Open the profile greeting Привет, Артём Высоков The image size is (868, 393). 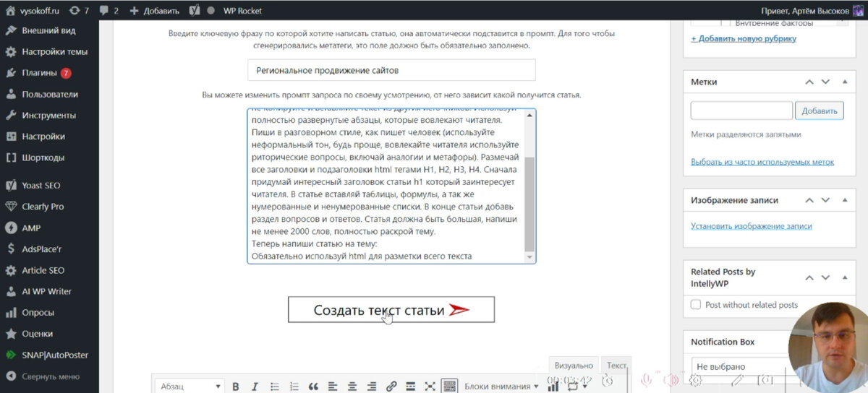coord(812,11)
